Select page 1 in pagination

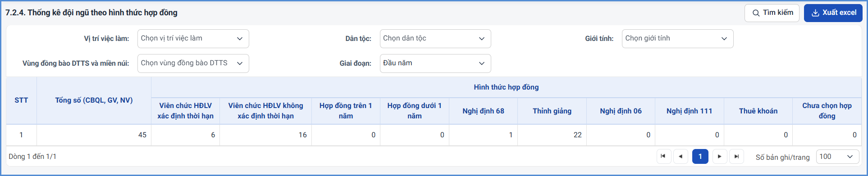[700, 157]
